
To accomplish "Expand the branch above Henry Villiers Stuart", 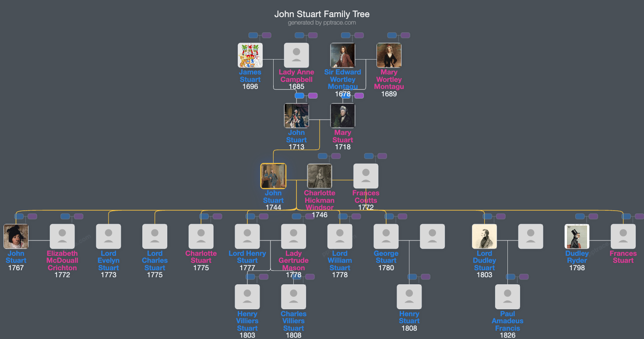I will point(250,276).
